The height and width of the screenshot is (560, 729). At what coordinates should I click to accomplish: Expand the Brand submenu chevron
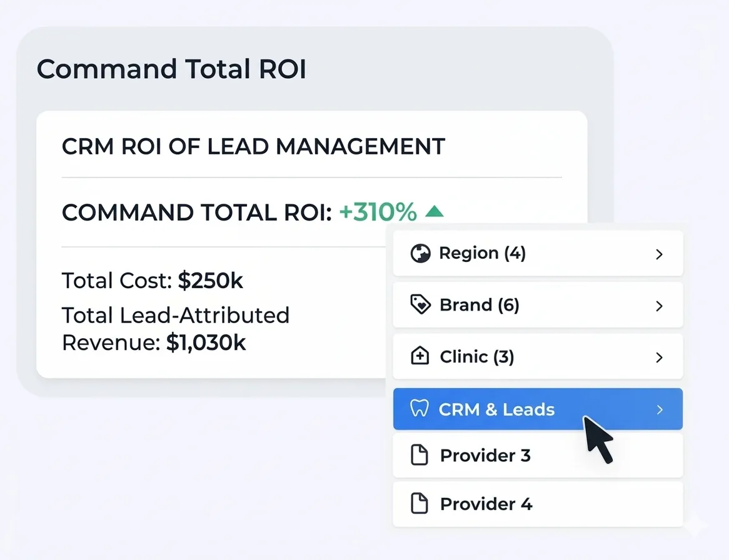tap(659, 306)
